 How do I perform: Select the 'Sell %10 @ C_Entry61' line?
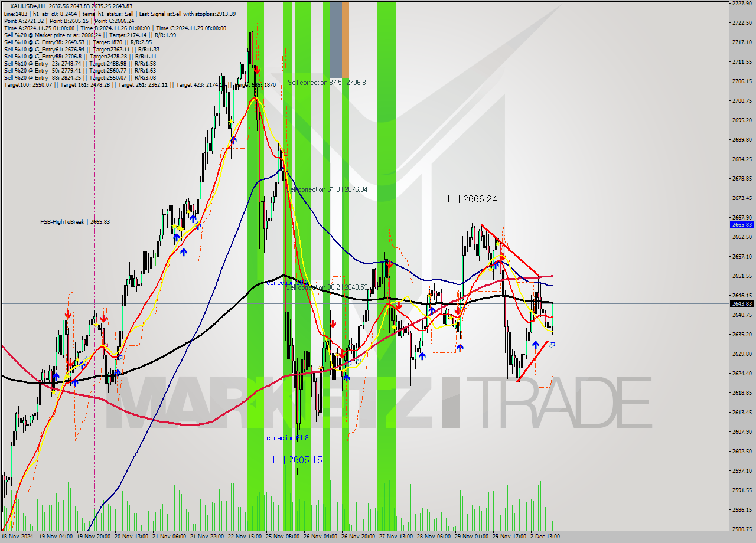[82, 50]
